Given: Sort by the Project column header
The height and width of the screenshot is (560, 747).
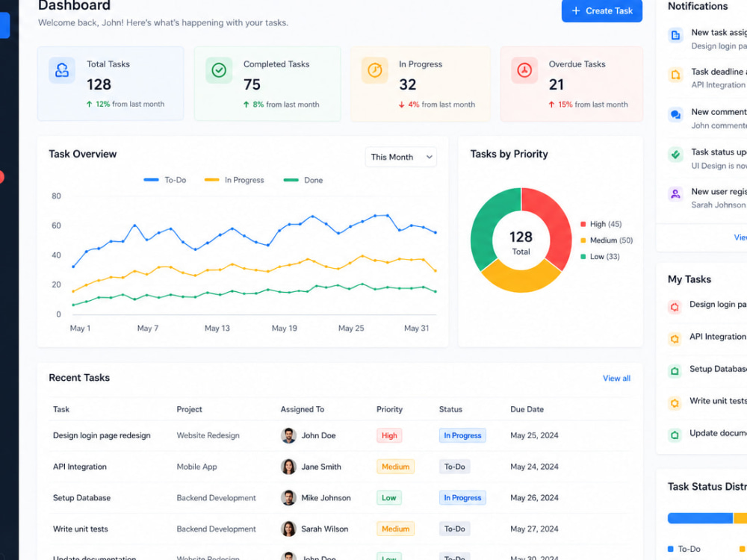Looking at the screenshot, I should tap(189, 409).
